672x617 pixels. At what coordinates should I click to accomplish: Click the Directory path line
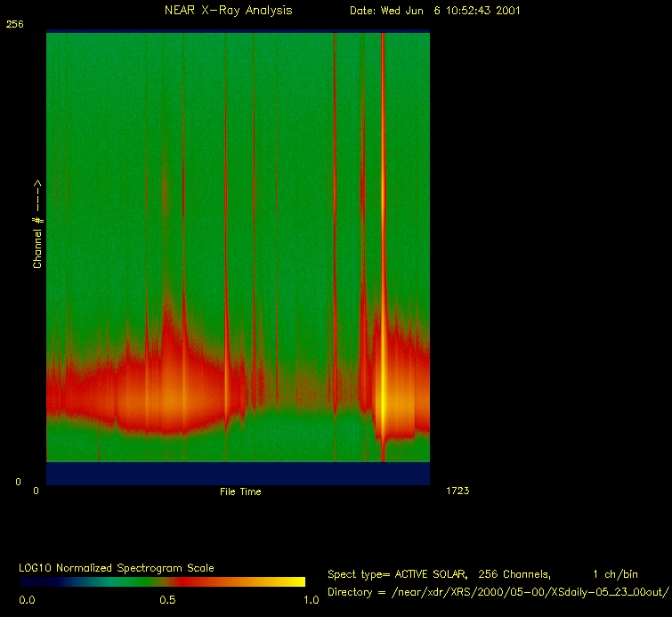498,592
